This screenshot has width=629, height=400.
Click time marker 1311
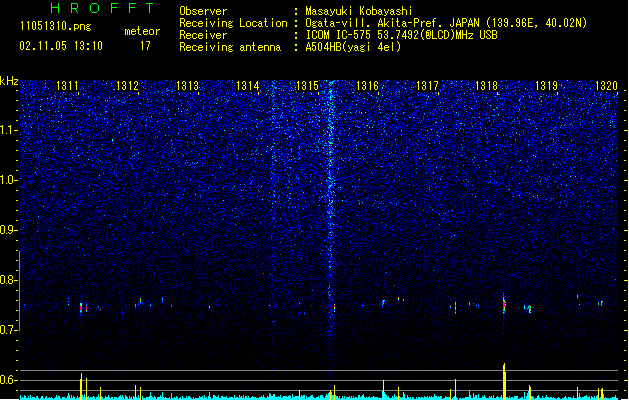(x=67, y=86)
